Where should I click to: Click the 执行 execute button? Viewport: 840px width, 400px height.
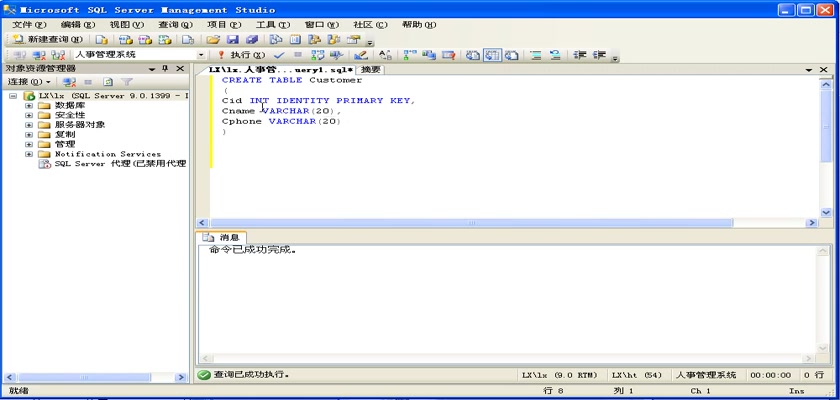pos(242,55)
